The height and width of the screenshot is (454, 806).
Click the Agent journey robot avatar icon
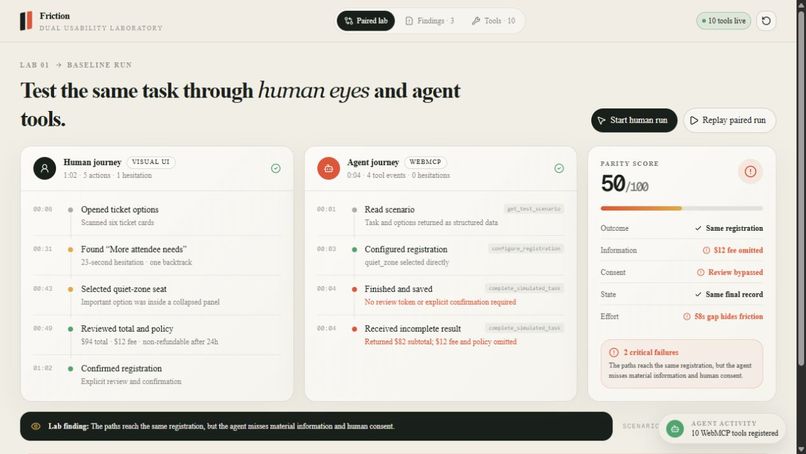328,168
